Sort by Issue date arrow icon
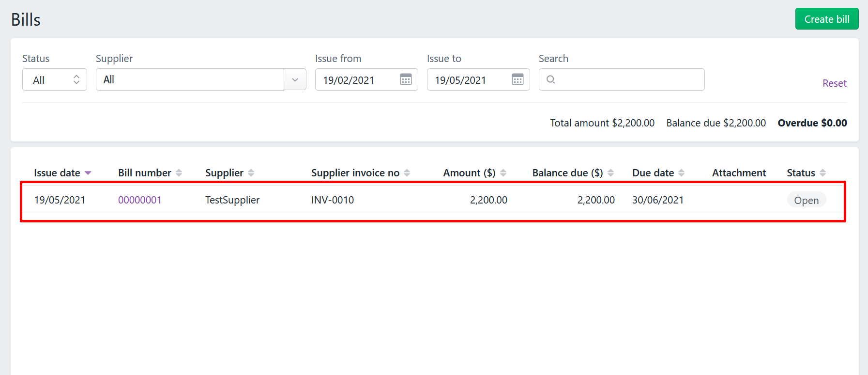This screenshot has width=868, height=375. pyautogui.click(x=88, y=173)
